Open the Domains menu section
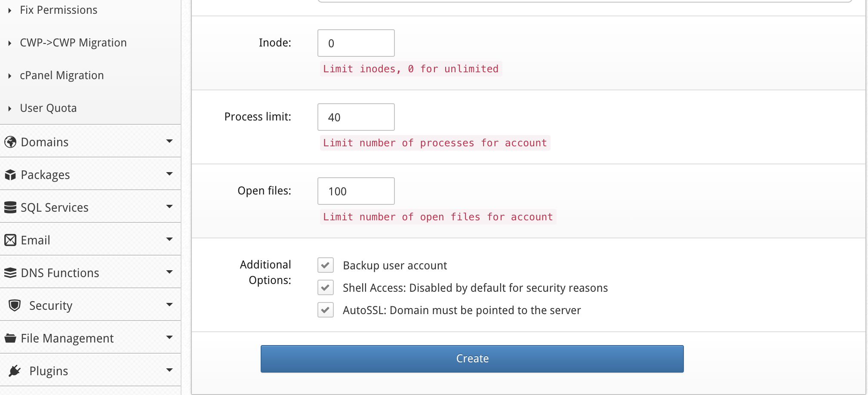Screen dimensions: 868x395 (90, 142)
